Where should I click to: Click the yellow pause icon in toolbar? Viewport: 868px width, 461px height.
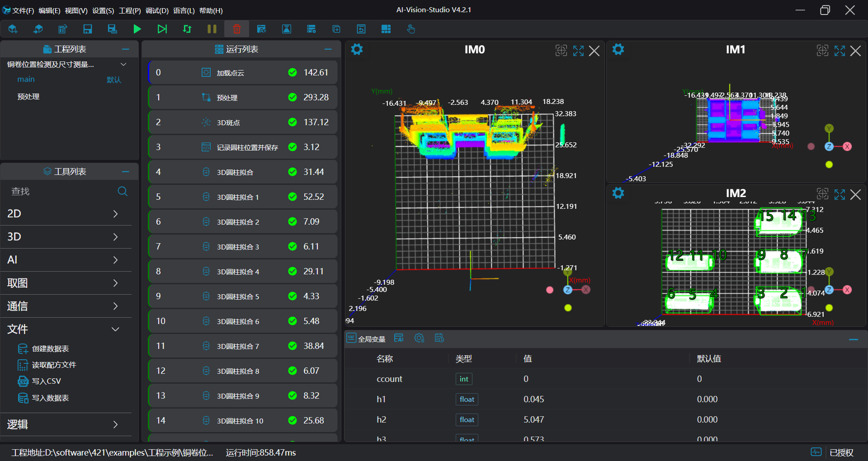[212, 29]
